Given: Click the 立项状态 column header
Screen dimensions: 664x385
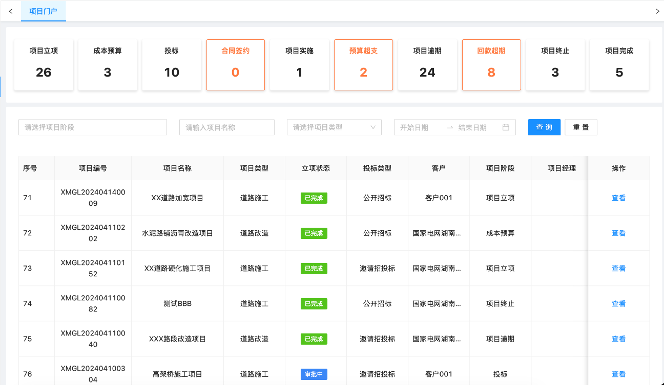Looking at the screenshot, I should (x=315, y=168).
